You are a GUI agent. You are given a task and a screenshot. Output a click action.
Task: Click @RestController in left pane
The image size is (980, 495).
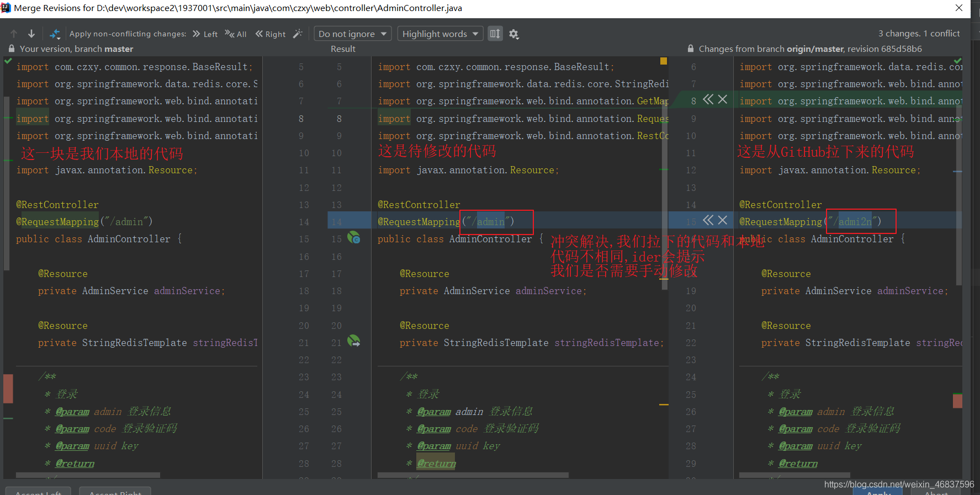tap(57, 205)
